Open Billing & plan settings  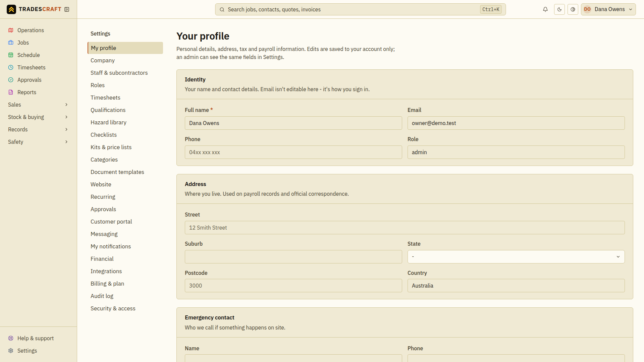pos(125,284)
